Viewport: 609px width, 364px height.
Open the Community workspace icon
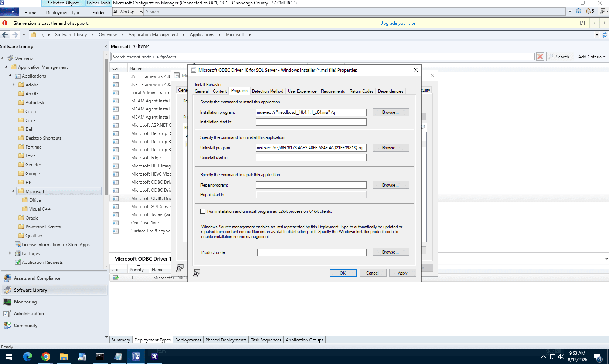[x=7, y=326]
